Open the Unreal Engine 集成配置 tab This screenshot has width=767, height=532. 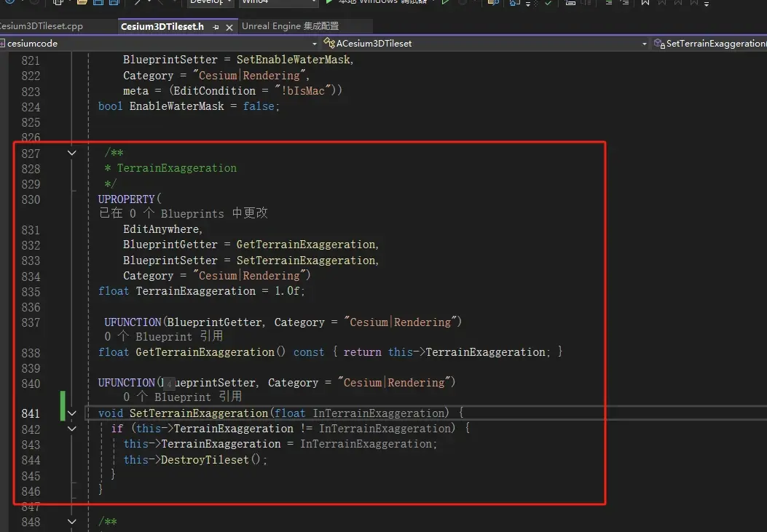(290, 26)
